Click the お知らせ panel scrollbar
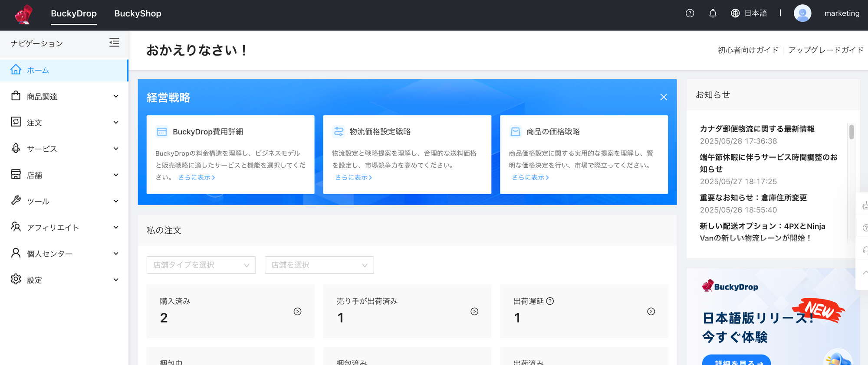This screenshot has height=365, width=868. point(852,132)
